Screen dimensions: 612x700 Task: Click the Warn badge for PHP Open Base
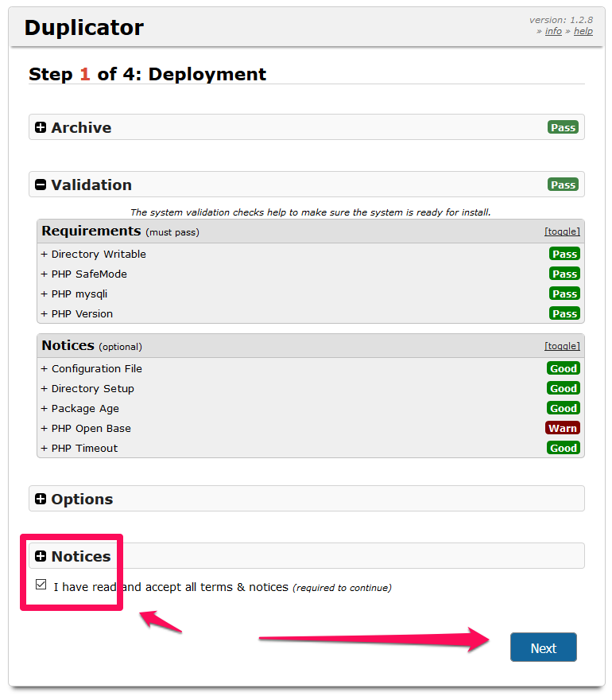point(563,428)
